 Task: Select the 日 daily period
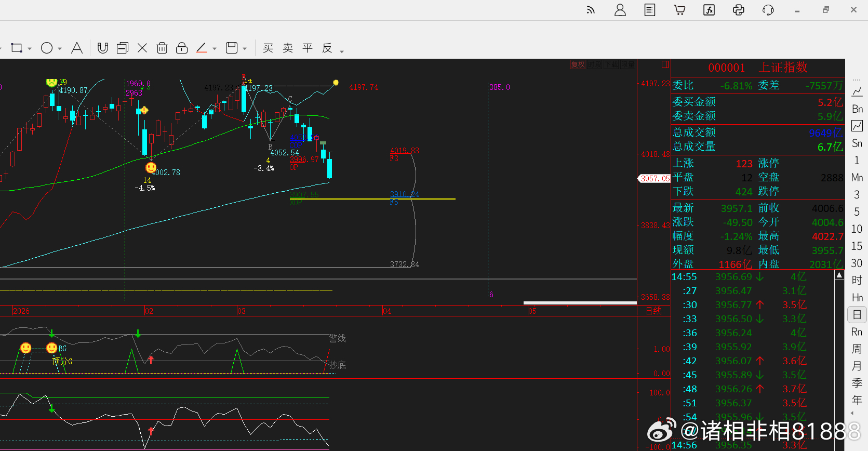tap(857, 314)
